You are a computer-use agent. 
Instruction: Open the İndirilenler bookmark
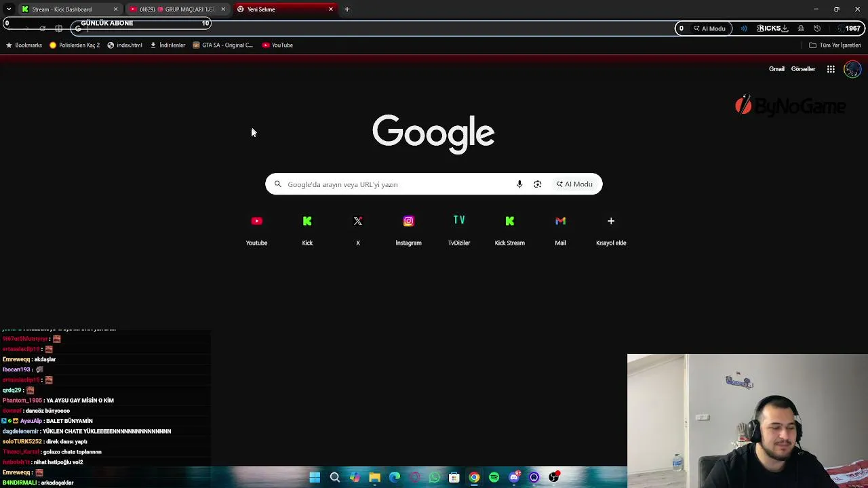tap(167, 45)
